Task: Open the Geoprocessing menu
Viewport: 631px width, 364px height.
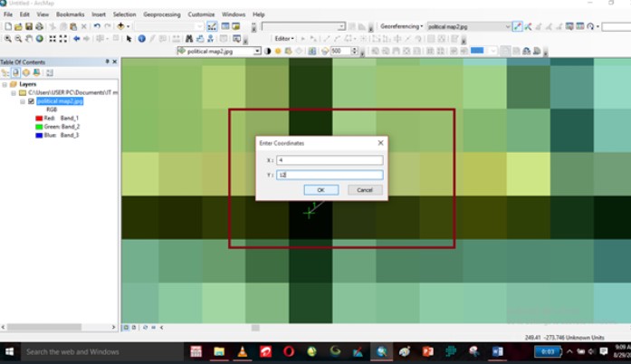Action: click(162, 14)
